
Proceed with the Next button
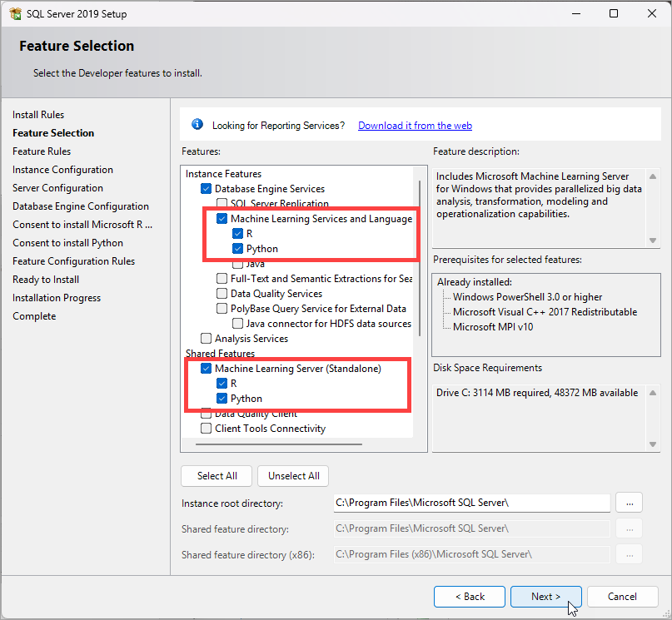point(545,597)
